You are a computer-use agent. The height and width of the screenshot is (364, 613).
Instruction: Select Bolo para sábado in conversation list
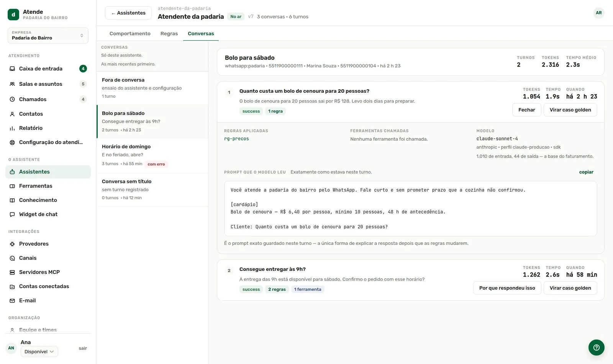pos(152,121)
